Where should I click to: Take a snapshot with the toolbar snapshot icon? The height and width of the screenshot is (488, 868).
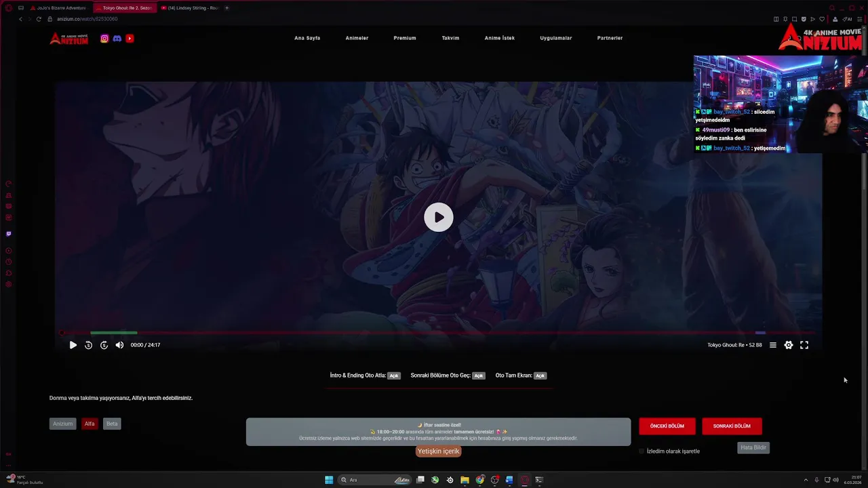(x=794, y=19)
